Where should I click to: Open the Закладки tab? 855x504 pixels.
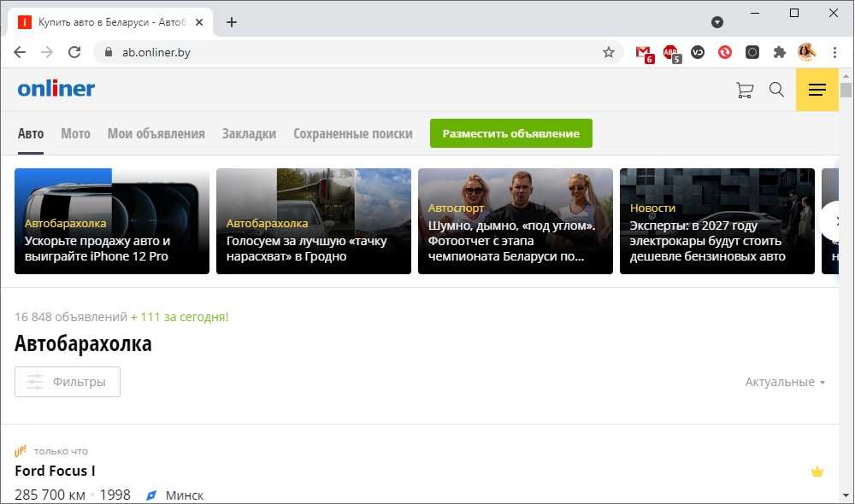click(249, 133)
